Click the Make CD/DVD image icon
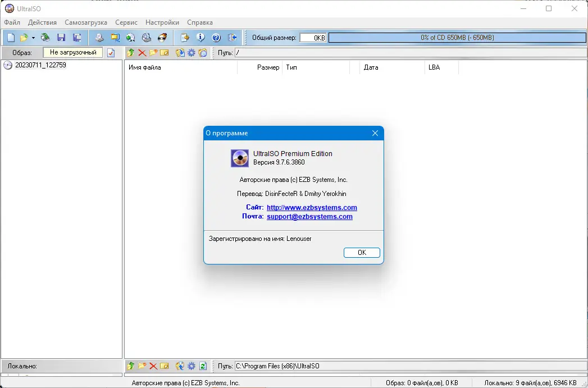 coord(99,38)
